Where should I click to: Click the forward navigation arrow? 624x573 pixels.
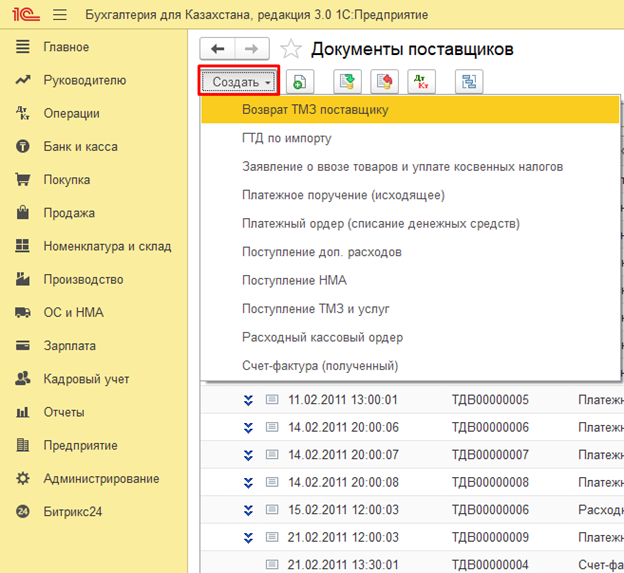pyautogui.click(x=252, y=49)
